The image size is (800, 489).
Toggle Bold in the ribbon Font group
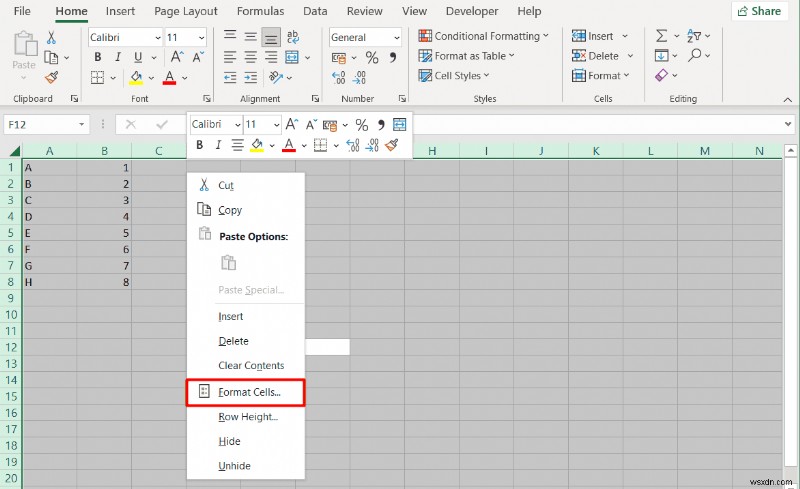pos(97,57)
